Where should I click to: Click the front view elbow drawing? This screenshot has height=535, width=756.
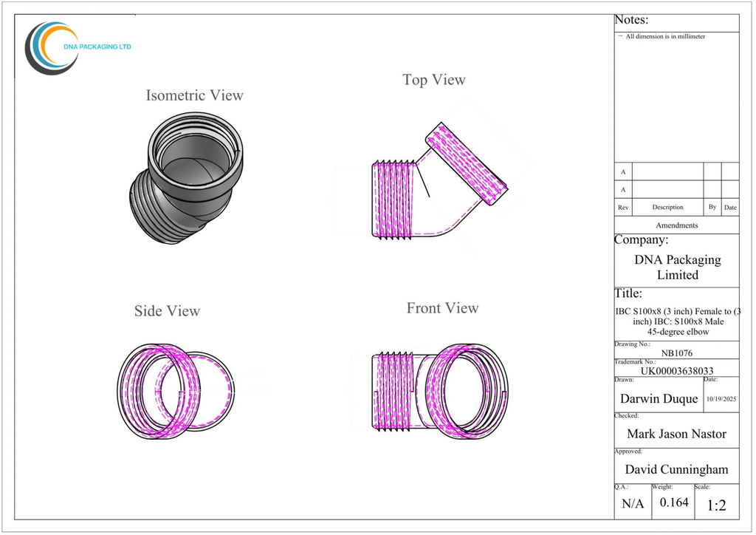click(x=440, y=391)
